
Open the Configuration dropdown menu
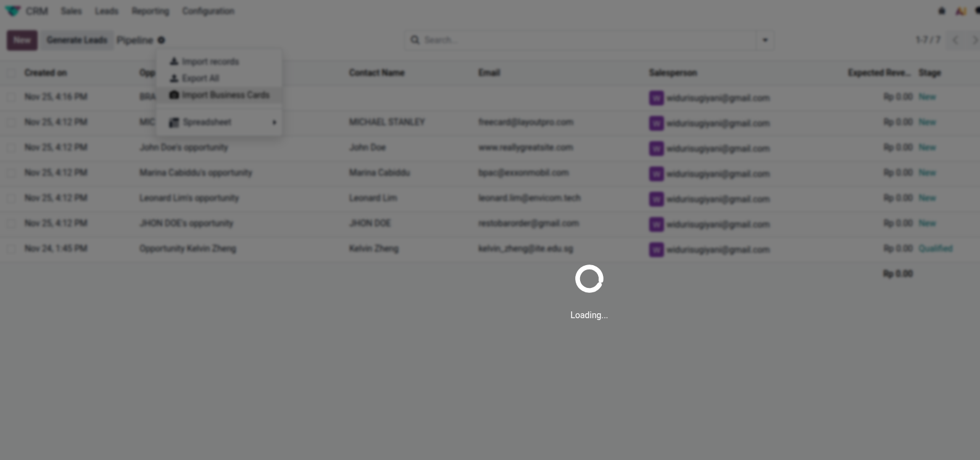tap(208, 11)
